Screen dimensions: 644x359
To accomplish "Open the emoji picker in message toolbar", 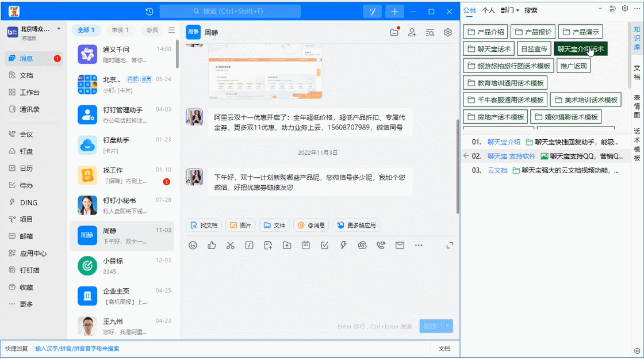I will click(x=193, y=245).
